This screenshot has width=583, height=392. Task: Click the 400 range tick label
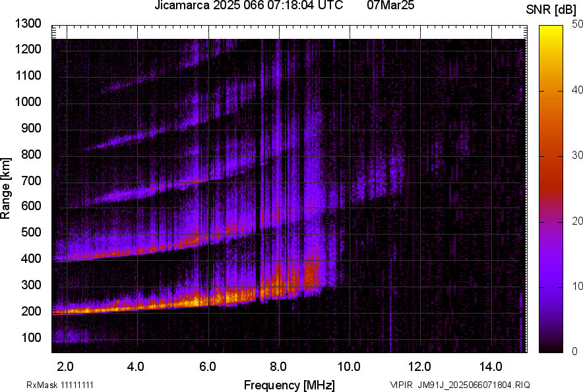coord(33,260)
